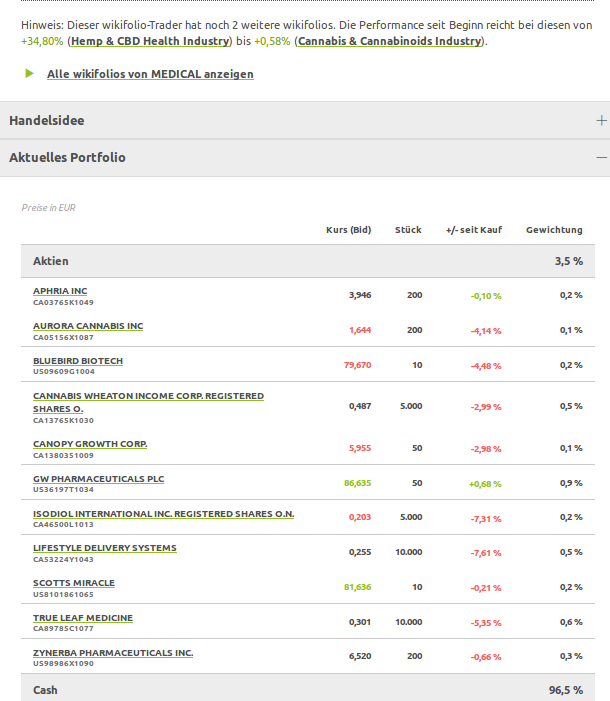Image resolution: width=610 pixels, height=701 pixels.
Task: Open ZYNERBA PHARMACEUTICALS INC. link
Action: [x=113, y=653]
